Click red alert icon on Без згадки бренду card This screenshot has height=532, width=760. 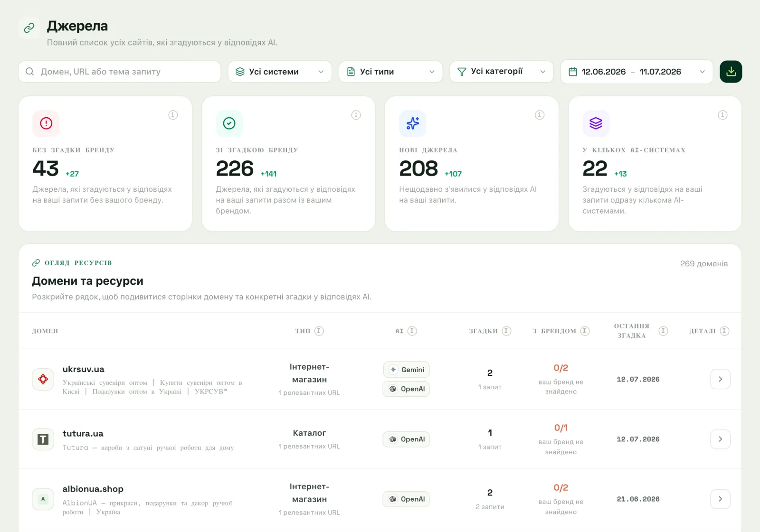pos(46,123)
